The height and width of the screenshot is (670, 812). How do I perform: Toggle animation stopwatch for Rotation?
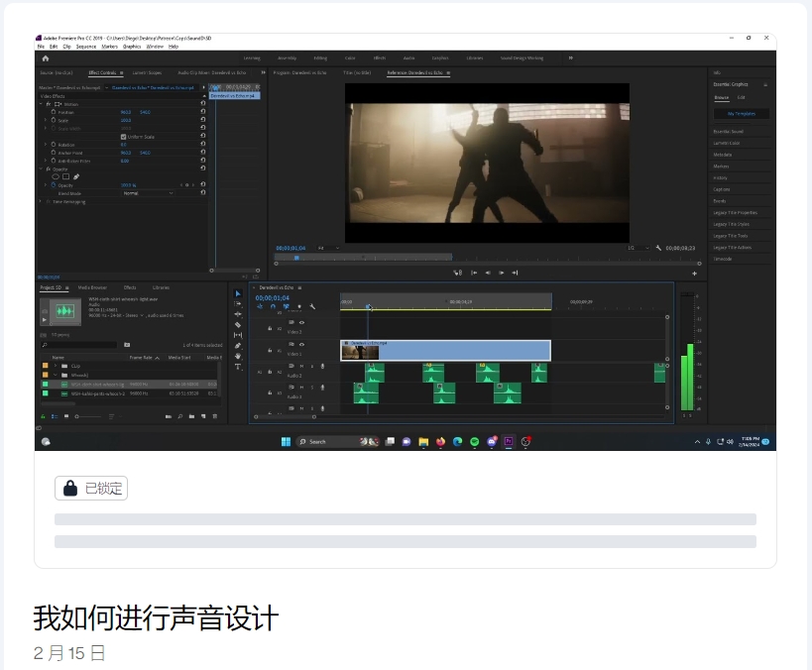54,145
